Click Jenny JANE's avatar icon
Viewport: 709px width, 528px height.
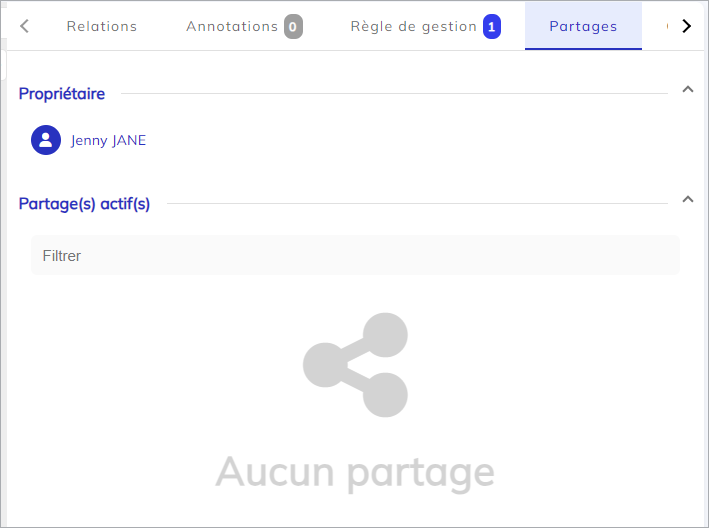coord(46,140)
